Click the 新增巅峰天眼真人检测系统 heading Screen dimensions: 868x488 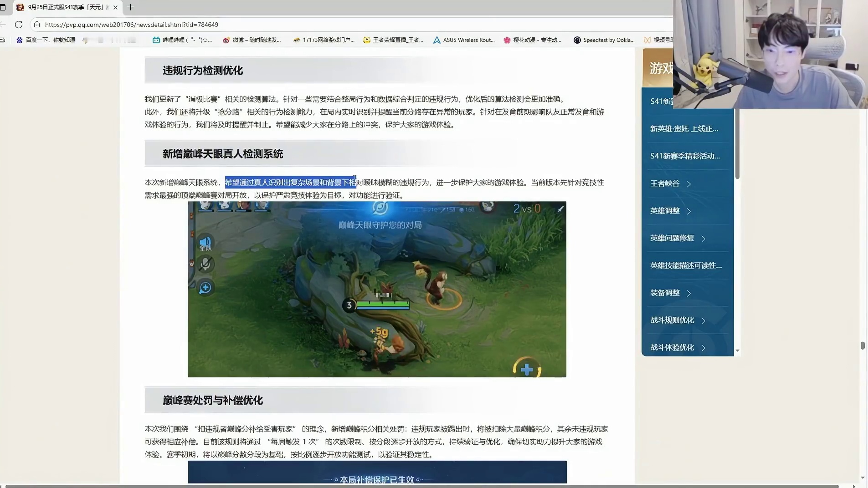pos(223,154)
